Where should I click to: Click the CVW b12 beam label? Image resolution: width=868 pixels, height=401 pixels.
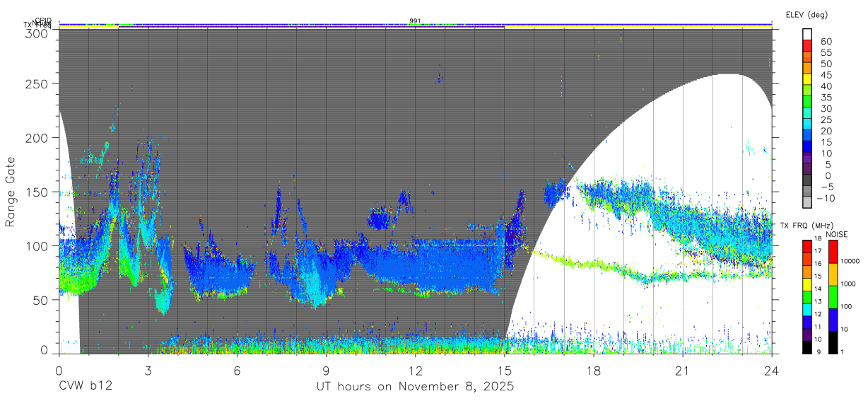click(85, 387)
